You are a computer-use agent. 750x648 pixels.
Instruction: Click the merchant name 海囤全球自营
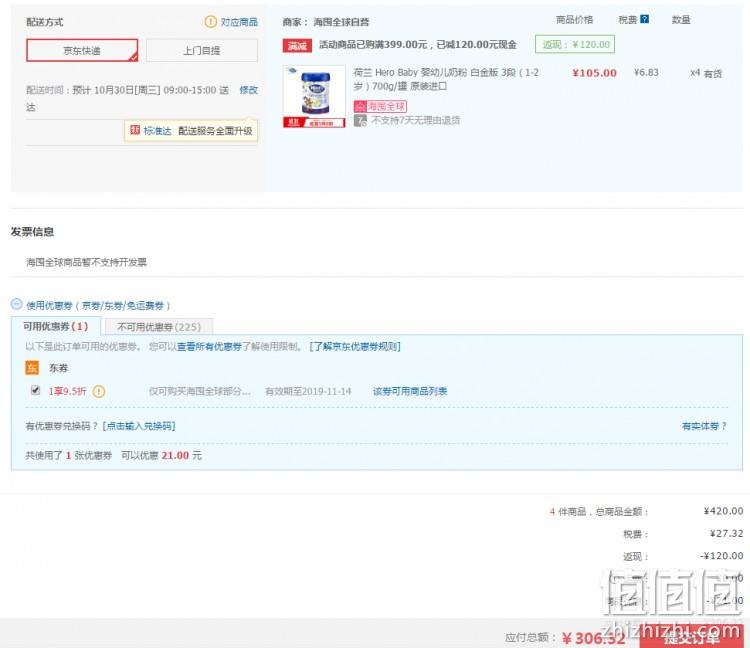point(341,22)
